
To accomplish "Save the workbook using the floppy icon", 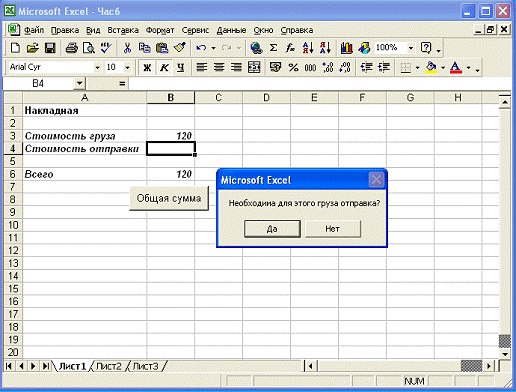I will (x=50, y=48).
